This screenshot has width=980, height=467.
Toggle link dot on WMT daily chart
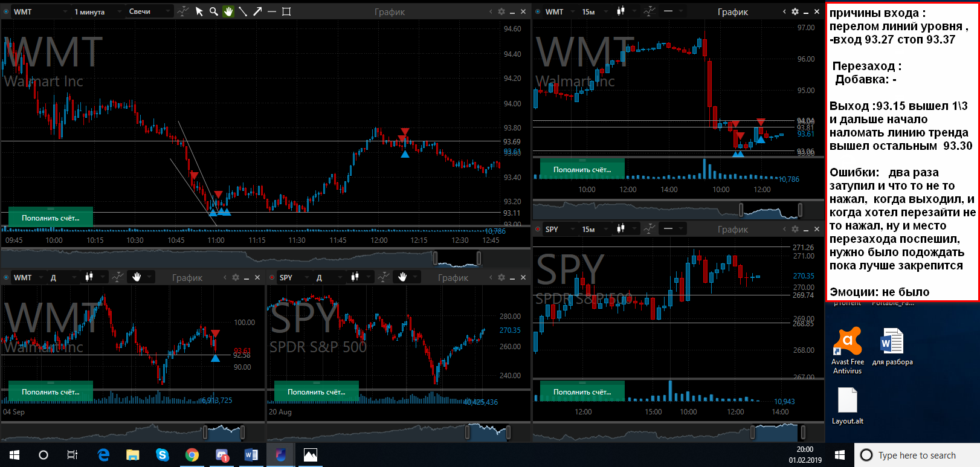(x=6, y=277)
